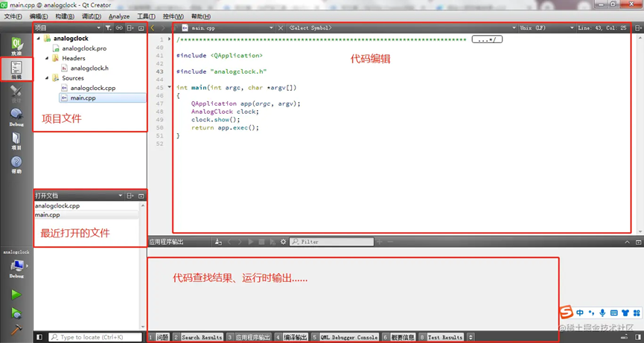Zoom in the output pane text
Screen dimensions: 644x343
click(380, 242)
